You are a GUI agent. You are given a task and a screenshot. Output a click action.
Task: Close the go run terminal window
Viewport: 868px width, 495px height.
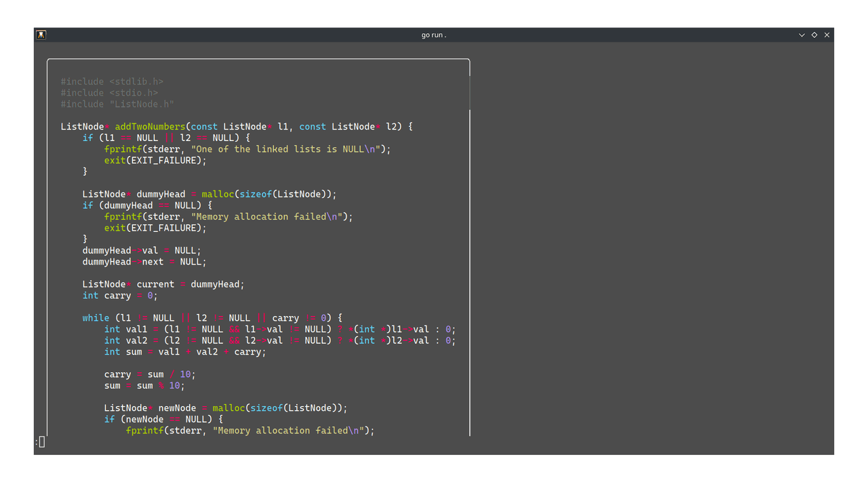click(x=827, y=35)
